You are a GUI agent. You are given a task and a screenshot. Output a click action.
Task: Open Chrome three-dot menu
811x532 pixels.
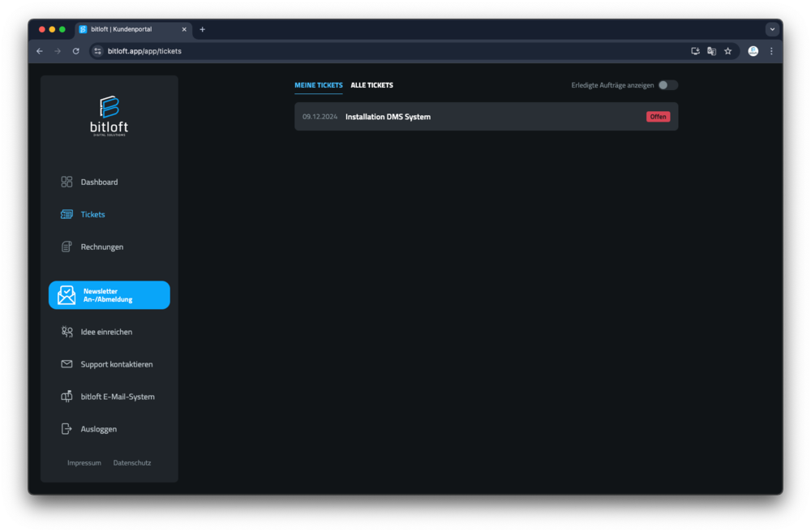click(x=772, y=51)
